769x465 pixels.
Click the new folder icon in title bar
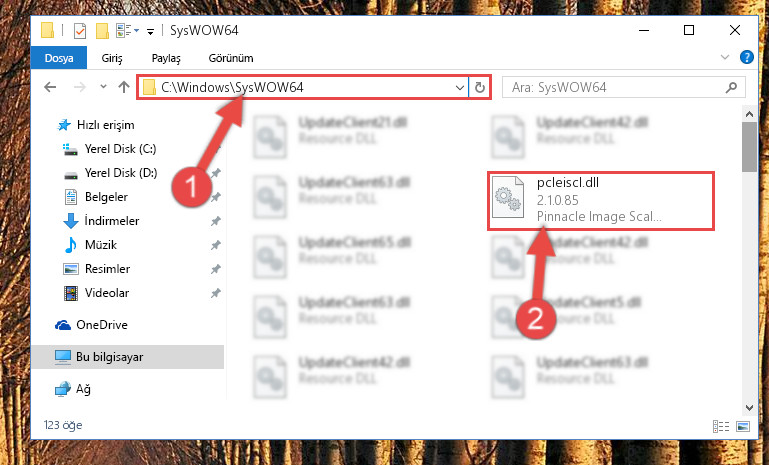[102, 31]
